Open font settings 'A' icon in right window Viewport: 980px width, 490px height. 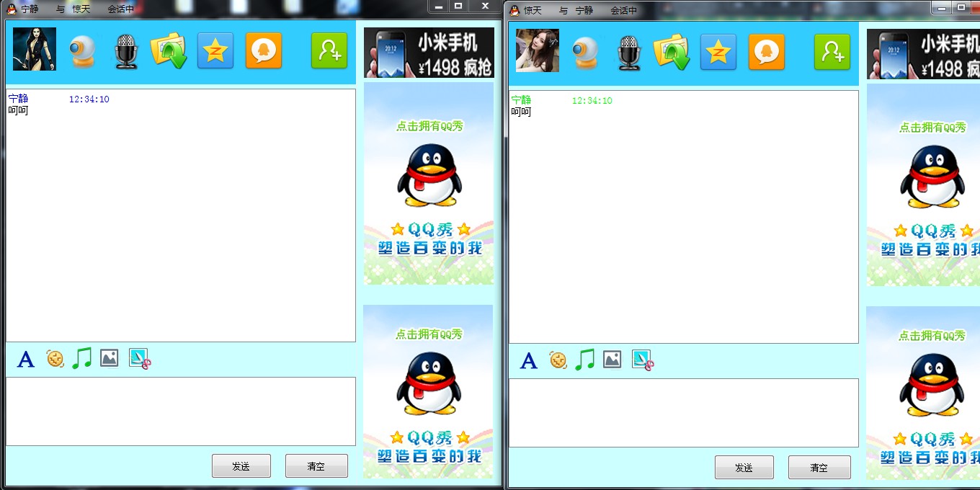click(529, 360)
